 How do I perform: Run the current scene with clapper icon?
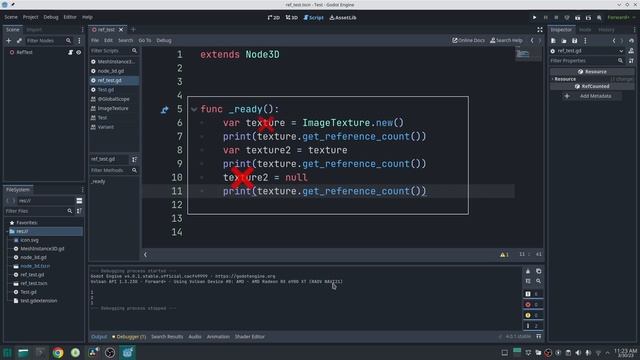point(578,18)
